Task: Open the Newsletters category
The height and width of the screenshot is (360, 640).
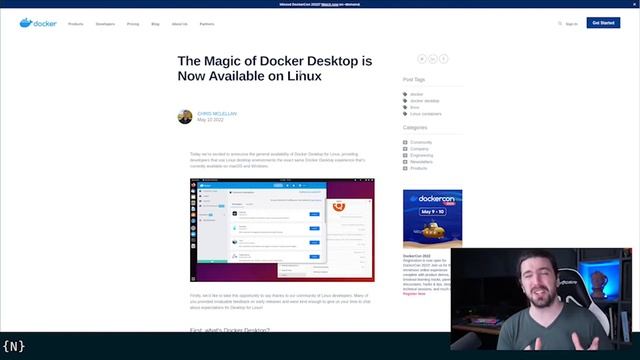Action: tap(421, 162)
